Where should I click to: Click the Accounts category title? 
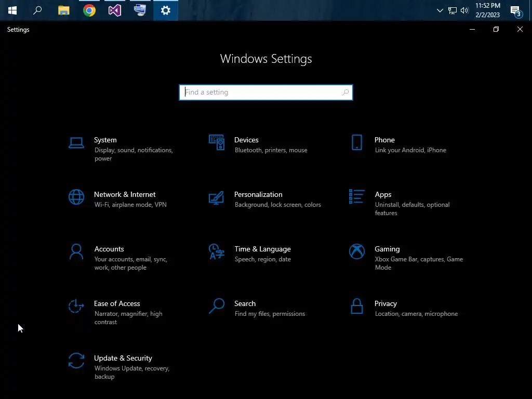tap(109, 249)
